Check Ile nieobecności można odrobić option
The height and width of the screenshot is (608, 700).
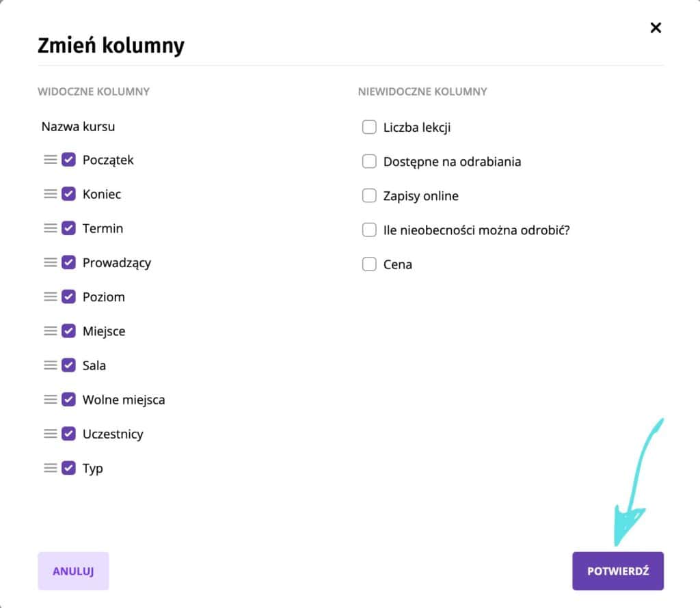369,230
